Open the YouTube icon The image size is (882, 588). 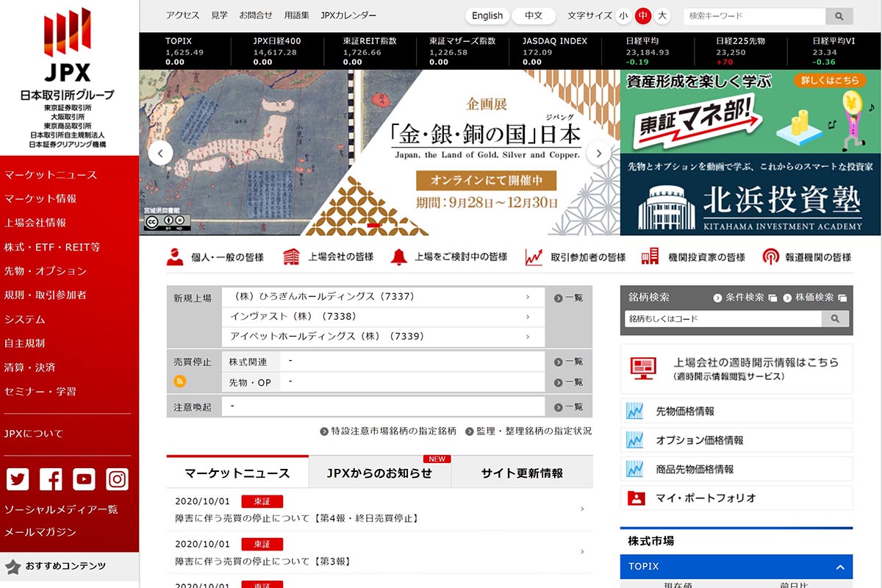pos(84,478)
